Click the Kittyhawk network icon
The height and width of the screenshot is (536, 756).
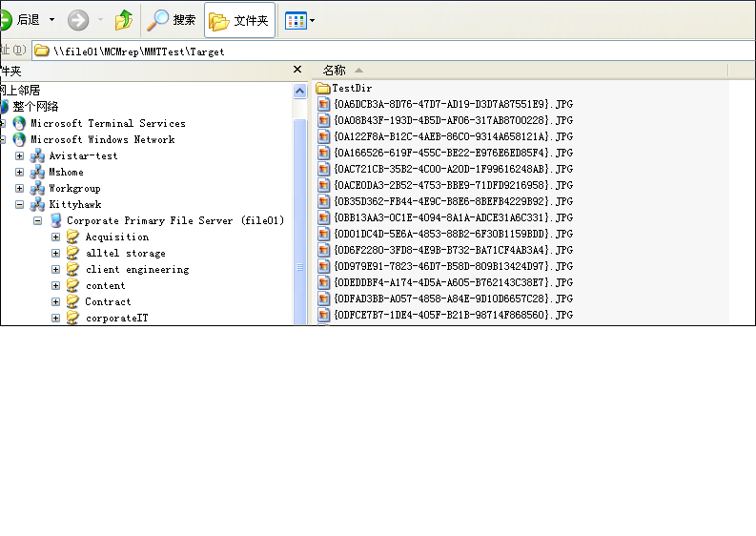(37, 204)
